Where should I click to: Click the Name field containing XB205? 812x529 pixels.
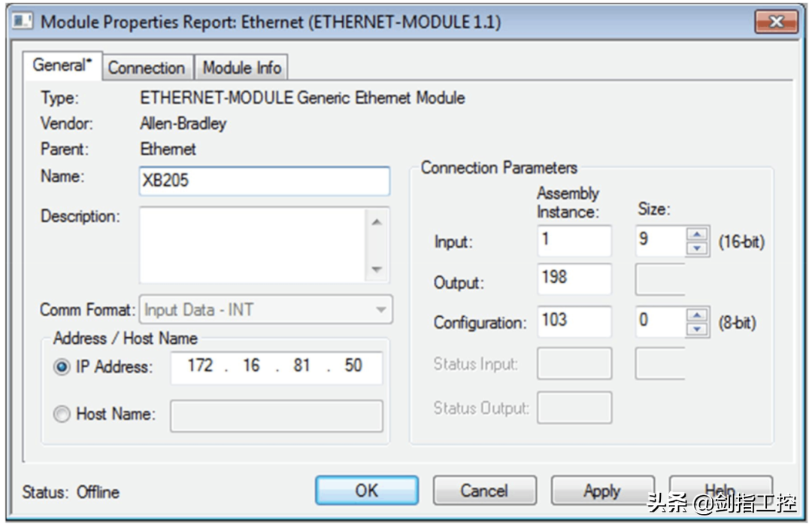point(264,181)
